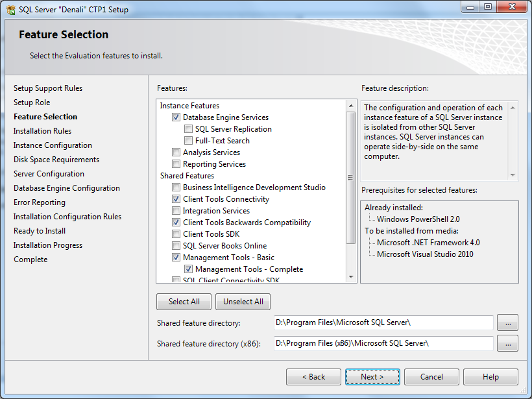The width and height of the screenshot is (532, 399).
Task: Click Server Configuration step
Action: 49,174
